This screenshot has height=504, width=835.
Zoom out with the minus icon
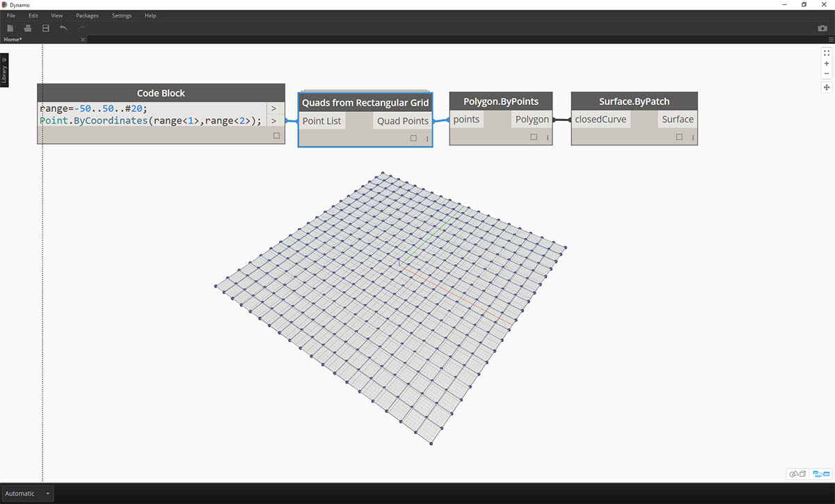pyautogui.click(x=827, y=74)
